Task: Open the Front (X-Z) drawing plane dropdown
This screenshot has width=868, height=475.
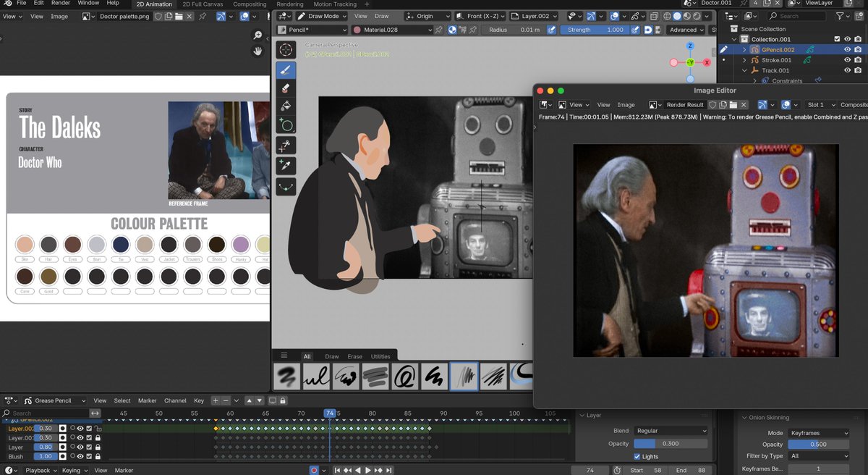Action: tap(481, 16)
